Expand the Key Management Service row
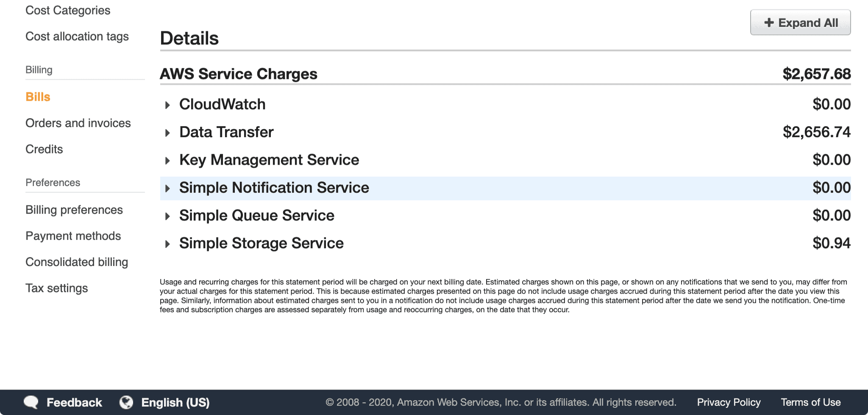The width and height of the screenshot is (868, 415). click(167, 160)
